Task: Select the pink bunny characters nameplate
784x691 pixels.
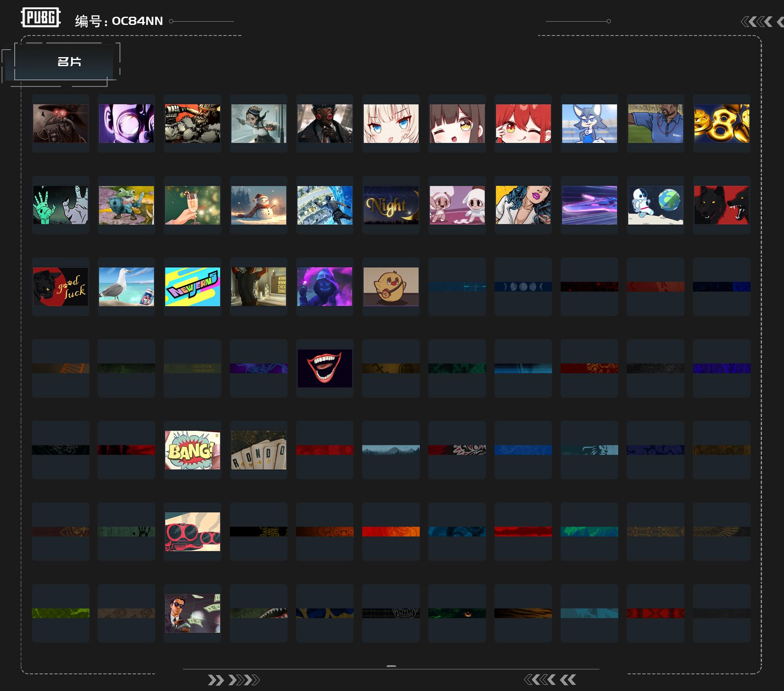Action: 457,205
